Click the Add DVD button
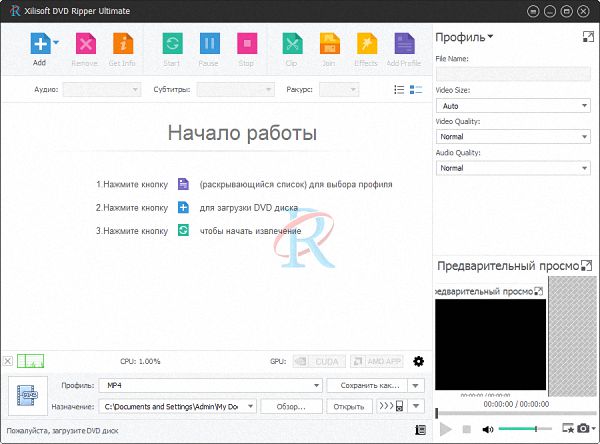This screenshot has height=444, width=600. point(39,46)
